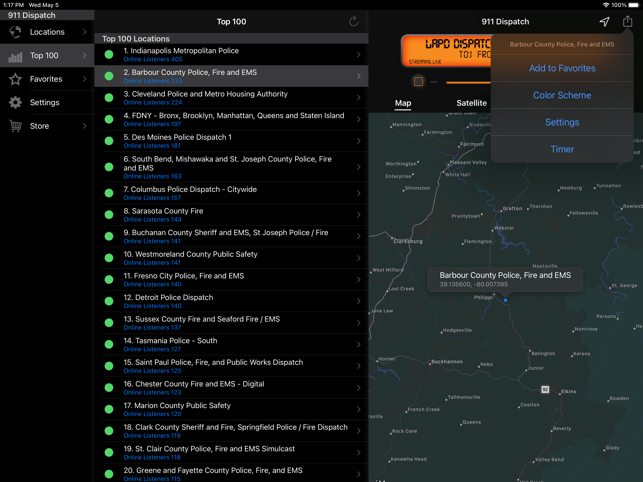Open the Locations globe icon
This screenshot has height=482, width=643.
point(15,32)
